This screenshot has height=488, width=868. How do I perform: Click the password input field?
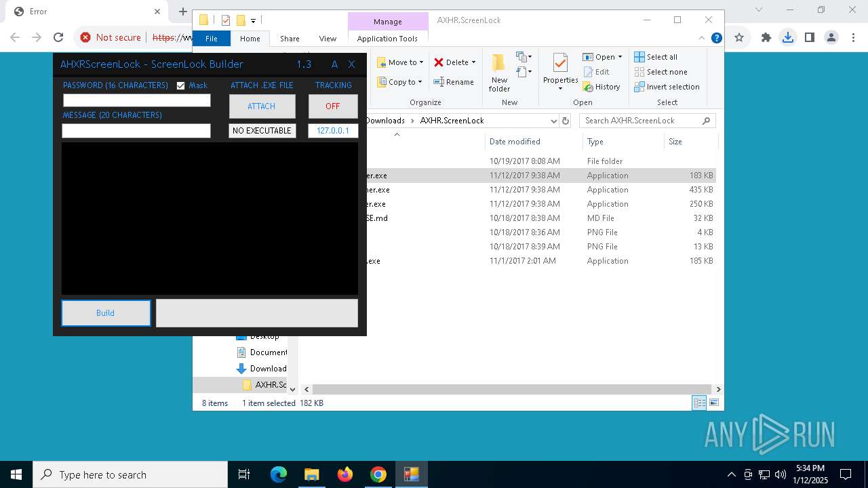pyautogui.click(x=137, y=100)
